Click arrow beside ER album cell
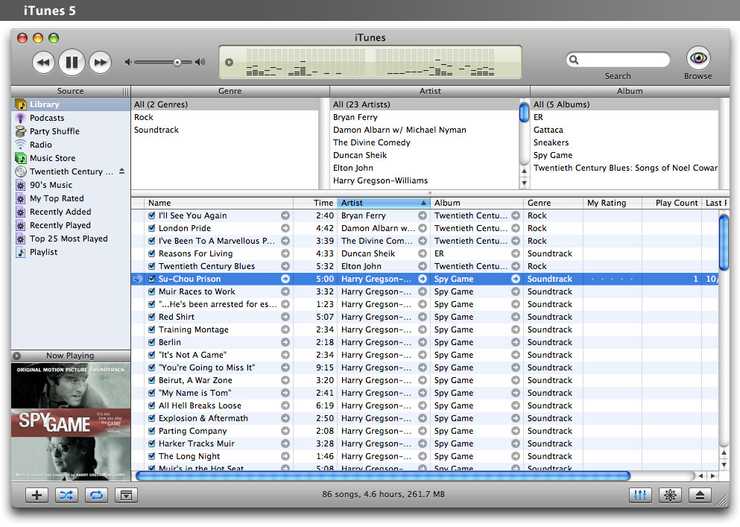Image resolution: width=740 pixels, height=527 pixels. (x=516, y=253)
